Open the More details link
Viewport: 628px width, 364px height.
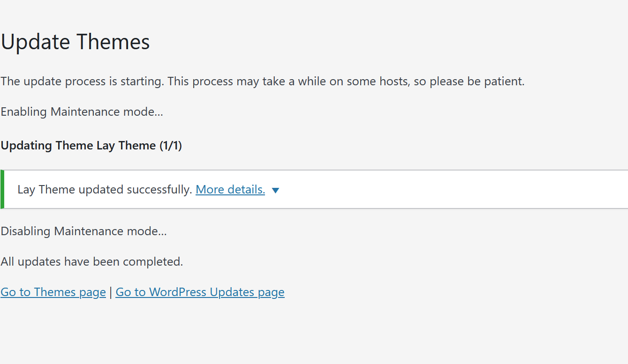(x=230, y=190)
